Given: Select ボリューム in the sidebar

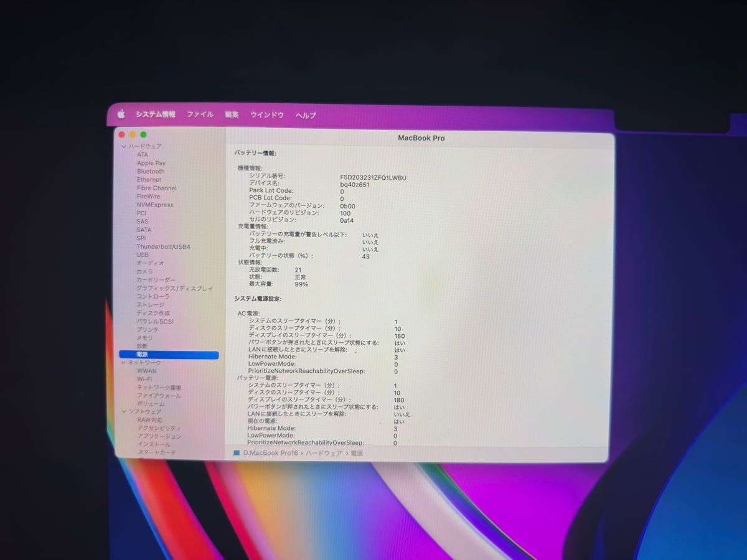Looking at the screenshot, I should click(151, 404).
